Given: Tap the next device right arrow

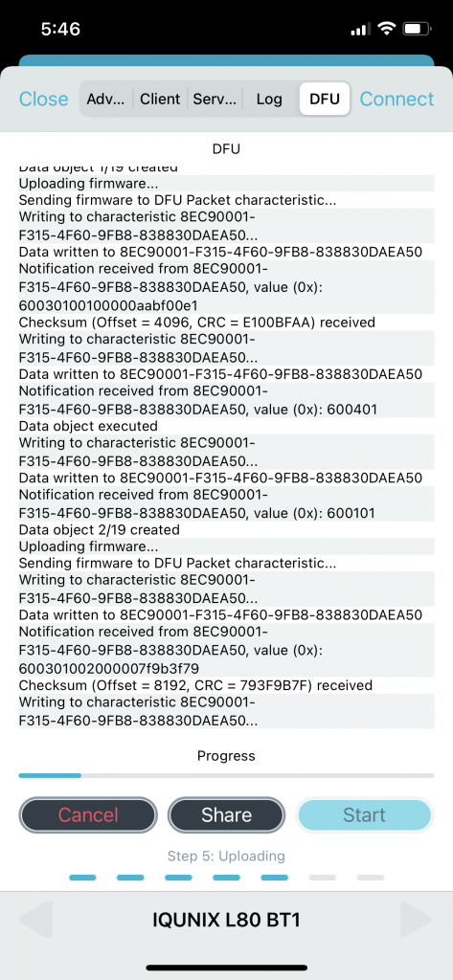Looking at the screenshot, I should 416,920.
